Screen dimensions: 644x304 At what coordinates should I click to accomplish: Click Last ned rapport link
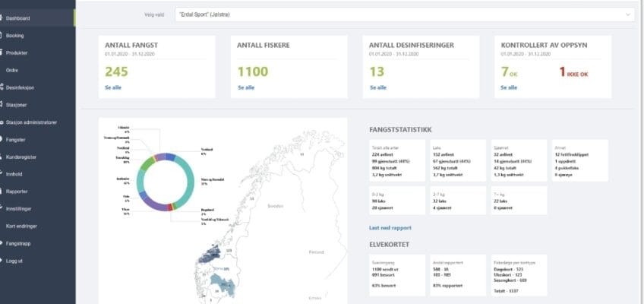click(390, 228)
